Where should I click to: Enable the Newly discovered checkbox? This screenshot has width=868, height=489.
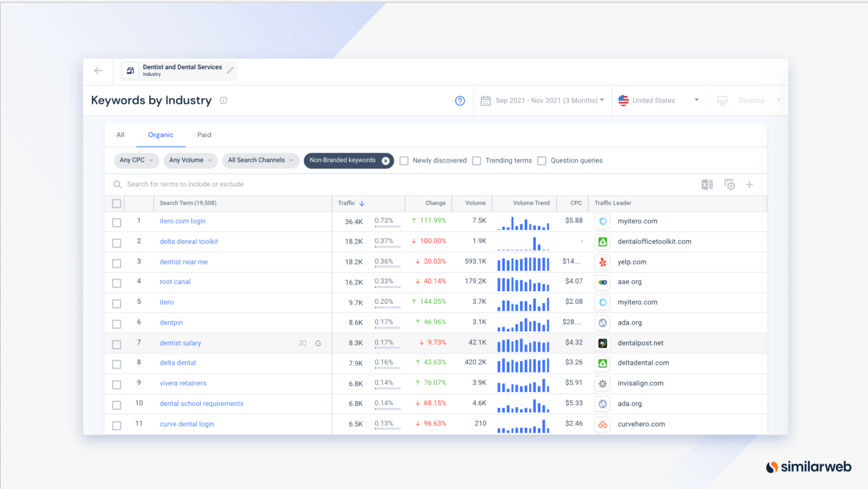[404, 161]
